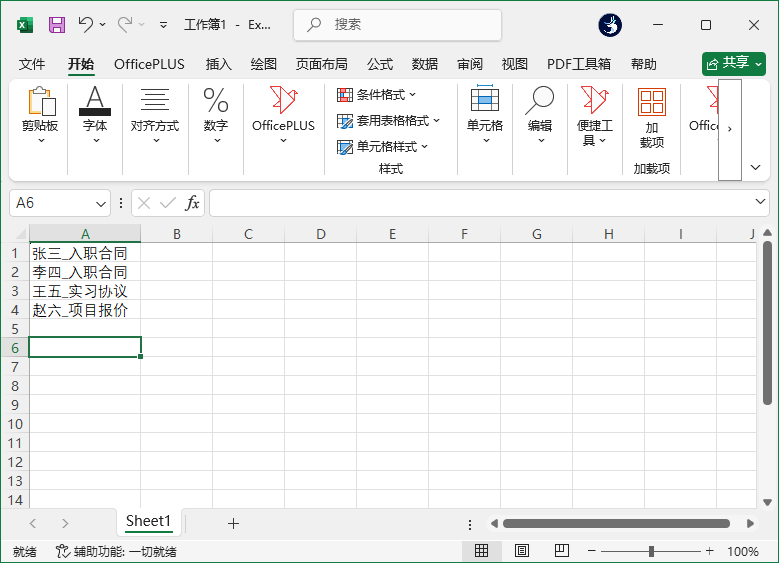Viewport: 779px width, 563px height.
Task: Select cell 李四_入职合同
Action: tap(85, 272)
